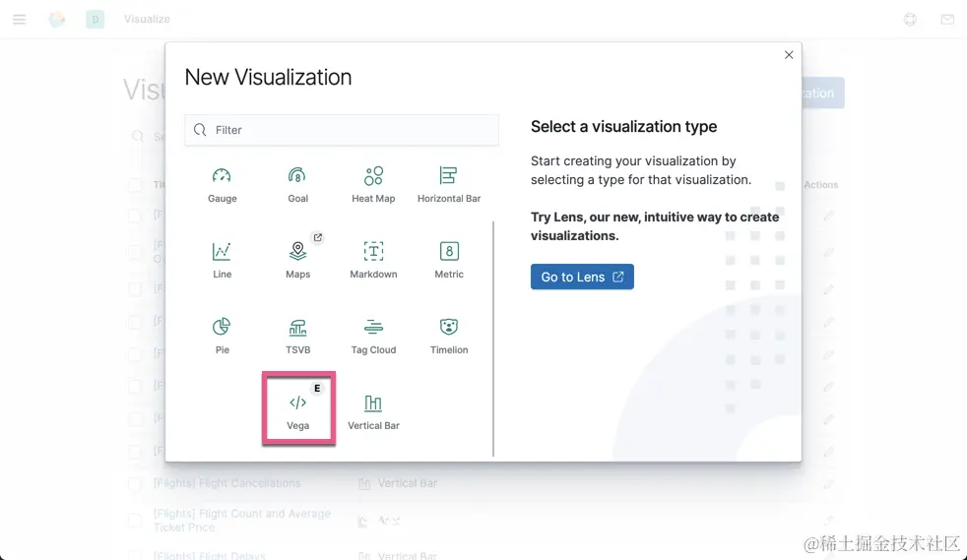Viewport: 967px width, 560px height.
Task: Open Flight Count and Average Ticket Price
Action: coord(242,520)
